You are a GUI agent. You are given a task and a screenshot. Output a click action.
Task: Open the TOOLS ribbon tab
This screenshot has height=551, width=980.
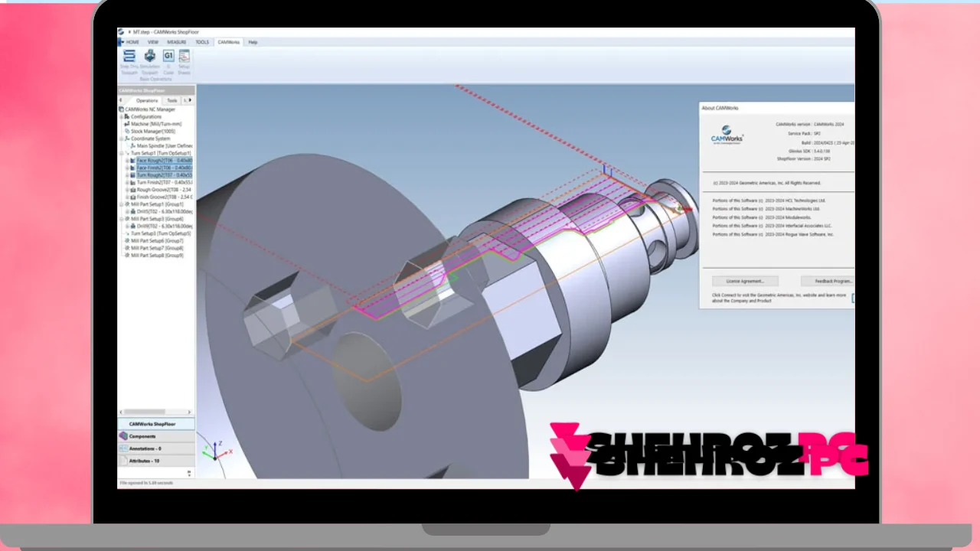click(202, 42)
